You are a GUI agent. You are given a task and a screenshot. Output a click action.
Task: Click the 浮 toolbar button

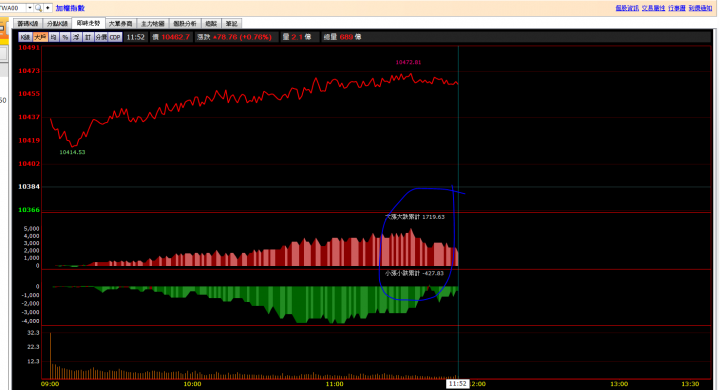coord(76,37)
